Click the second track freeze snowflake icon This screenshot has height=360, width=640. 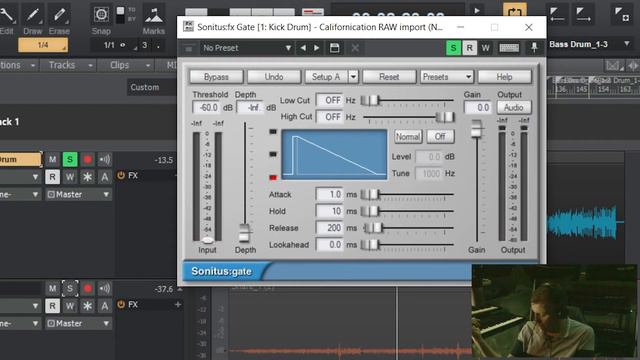[x=87, y=306]
